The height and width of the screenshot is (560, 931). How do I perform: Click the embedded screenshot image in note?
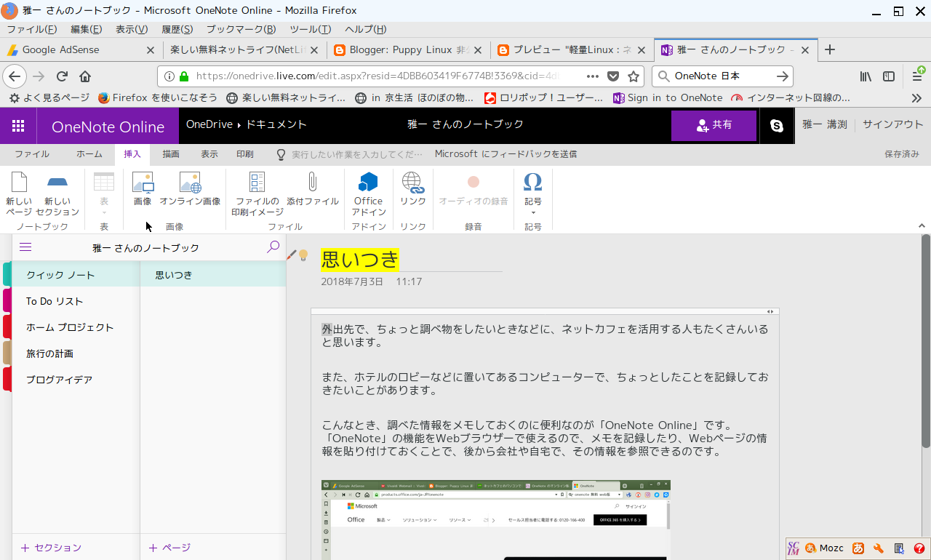pos(496,519)
